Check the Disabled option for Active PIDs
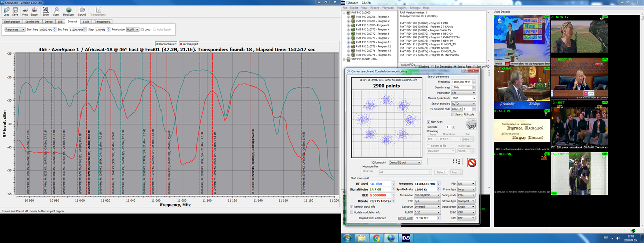644x243 pixels. (418, 66)
